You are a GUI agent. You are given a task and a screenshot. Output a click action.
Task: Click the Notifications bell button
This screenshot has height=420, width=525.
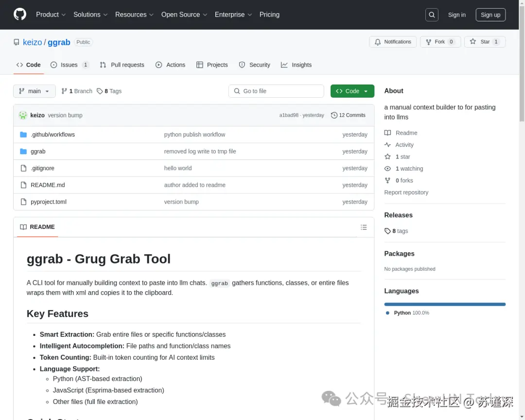point(393,42)
